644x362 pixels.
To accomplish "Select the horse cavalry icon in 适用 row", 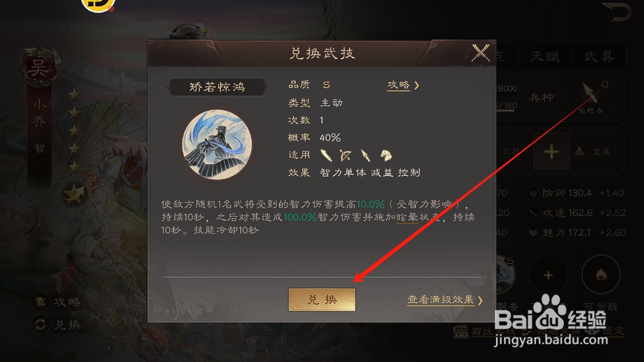I will (x=386, y=155).
